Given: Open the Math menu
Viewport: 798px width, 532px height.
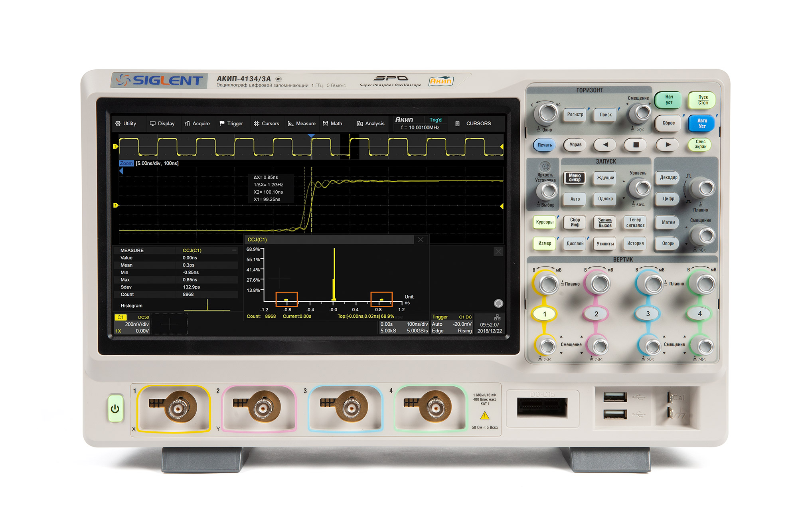Looking at the screenshot, I should [333, 123].
